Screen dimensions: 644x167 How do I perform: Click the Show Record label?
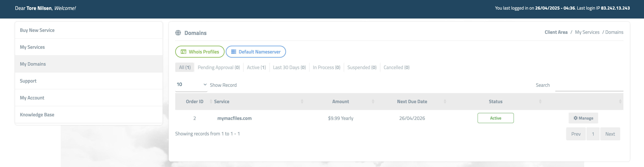[223, 85]
